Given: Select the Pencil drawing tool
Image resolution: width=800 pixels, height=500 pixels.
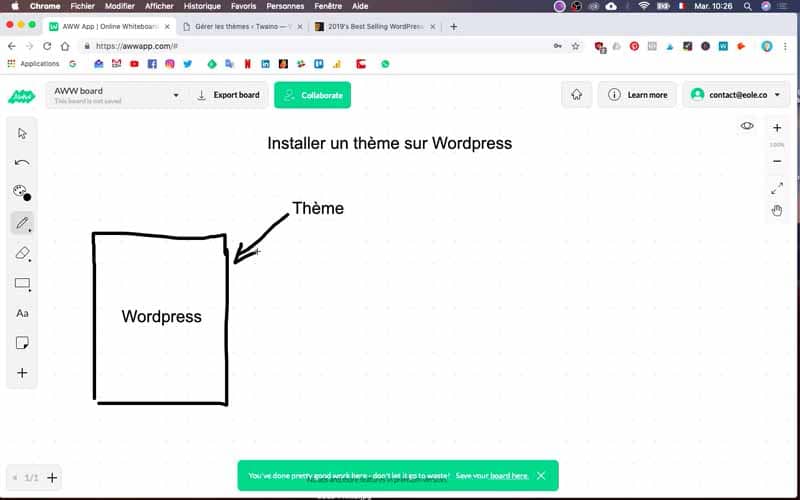Looking at the screenshot, I should (22, 223).
